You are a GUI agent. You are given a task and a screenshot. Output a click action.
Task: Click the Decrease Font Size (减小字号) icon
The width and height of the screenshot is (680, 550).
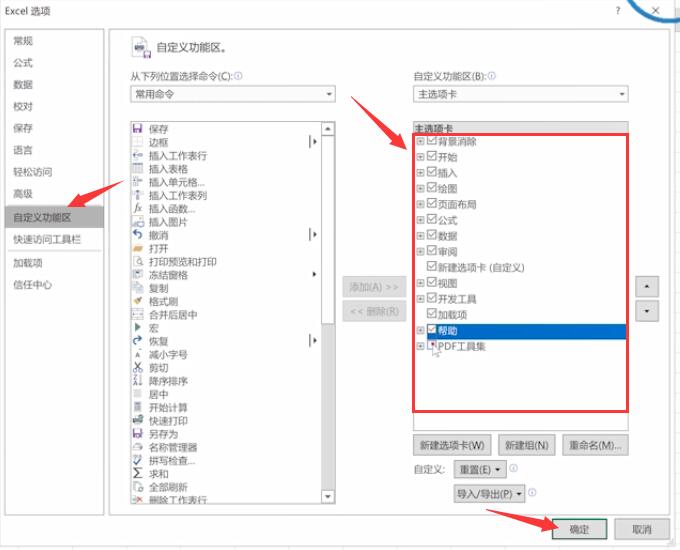pyautogui.click(x=137, y=354)
